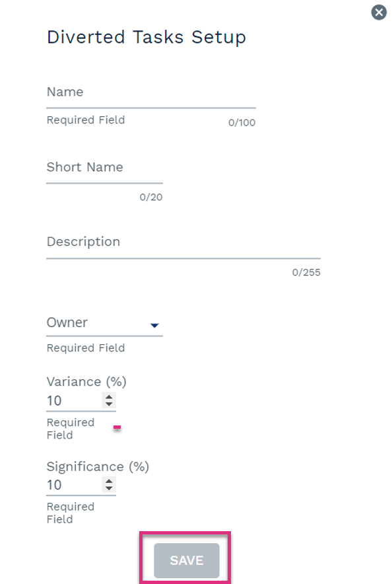The width and height of the screenshot is (392, 584).
Task: Click the 0/20 counter under Short Name
Action: pyautogui.click(x=151, y=197)
